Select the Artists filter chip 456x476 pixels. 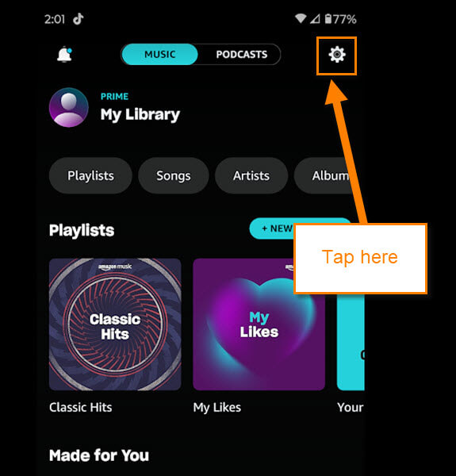(x=251, y=176)
